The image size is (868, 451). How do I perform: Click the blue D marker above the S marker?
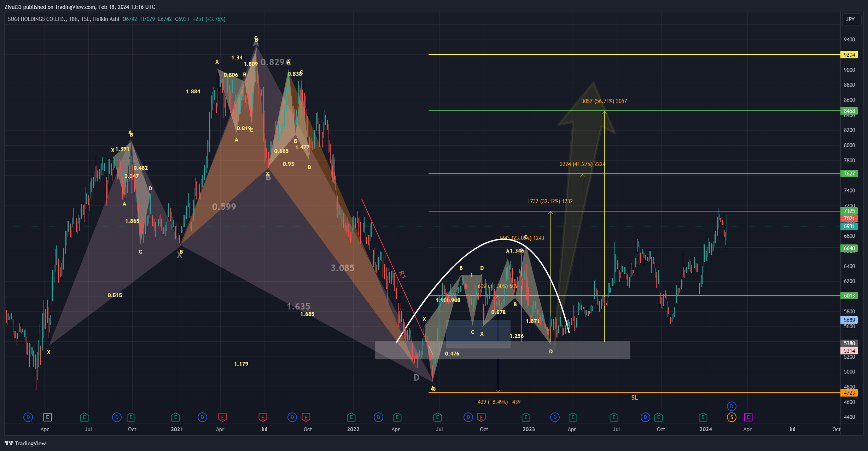[732, 406]
